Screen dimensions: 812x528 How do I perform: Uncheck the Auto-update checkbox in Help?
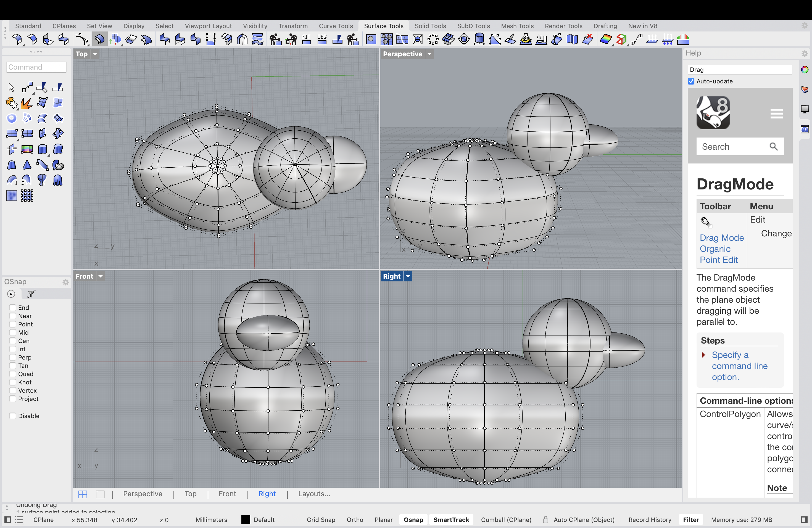coord(691,81)
